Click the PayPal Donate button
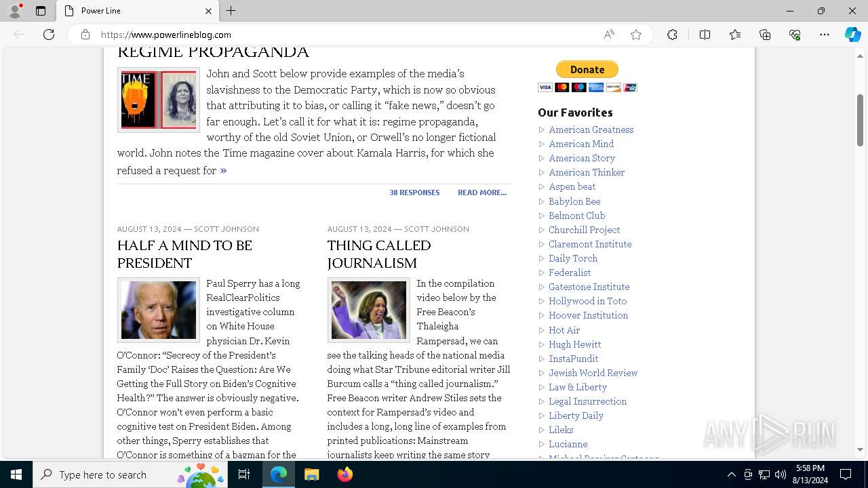This screenshot has height=488, width=868. coord(587,69)
